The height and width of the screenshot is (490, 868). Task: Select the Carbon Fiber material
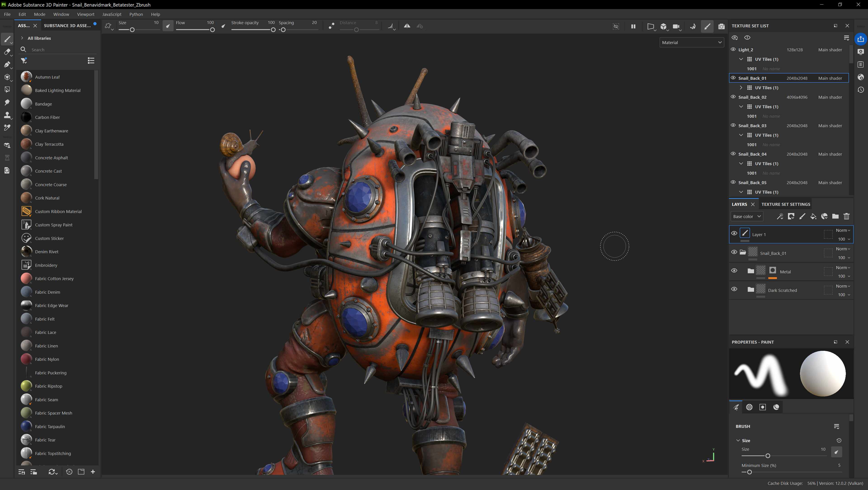click(47, 117)
